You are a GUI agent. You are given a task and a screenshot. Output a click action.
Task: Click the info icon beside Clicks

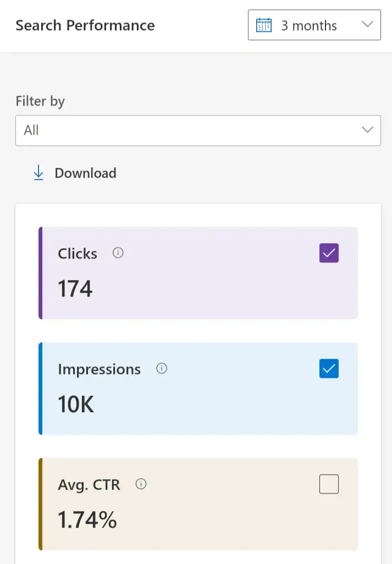coord(117,253)
